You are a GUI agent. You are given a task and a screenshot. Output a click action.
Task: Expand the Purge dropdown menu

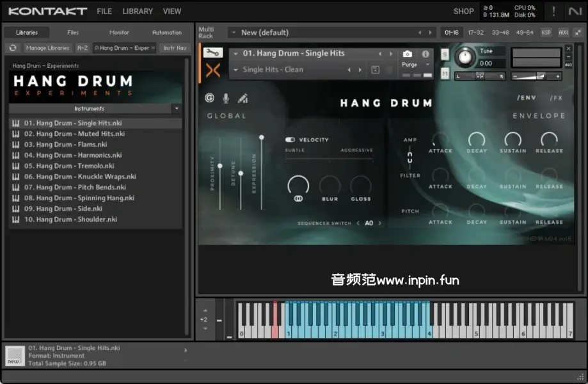point(427,65)
